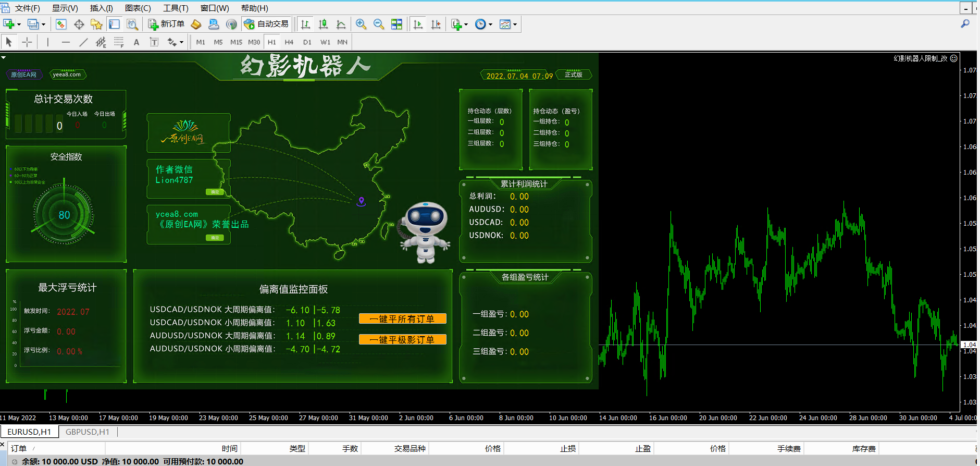
Task: Toggle the Terminal panel
Action: (114, 24)
